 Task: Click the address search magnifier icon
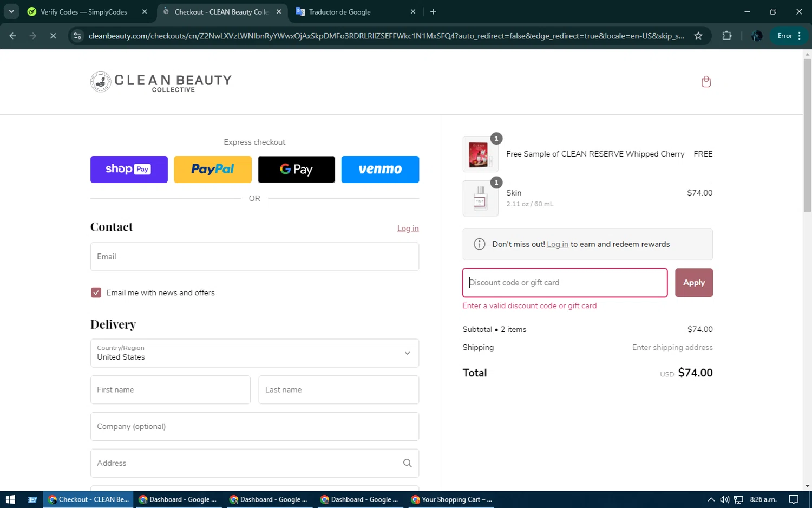(x=407, y=463)
